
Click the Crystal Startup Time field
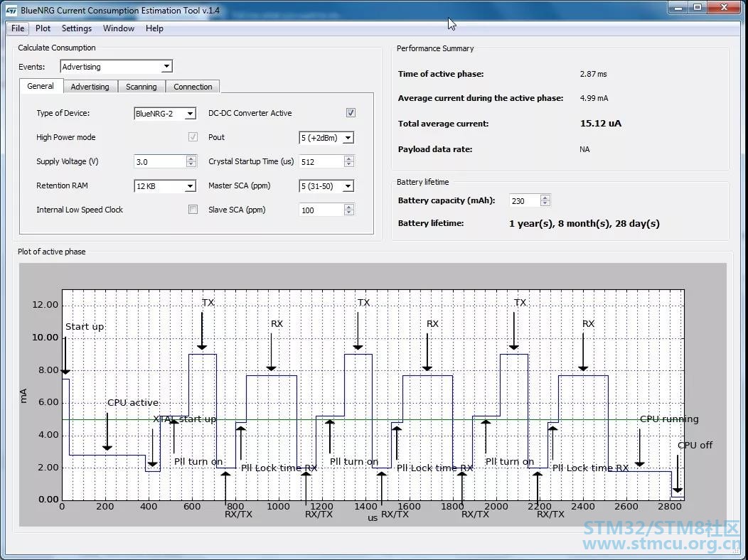pos(321,161)
